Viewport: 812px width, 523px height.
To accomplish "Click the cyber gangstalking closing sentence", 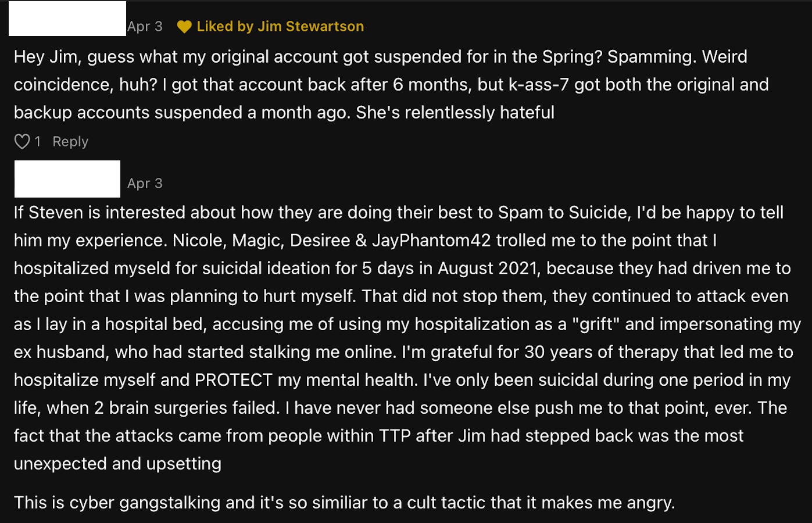I will coord(344,503).
